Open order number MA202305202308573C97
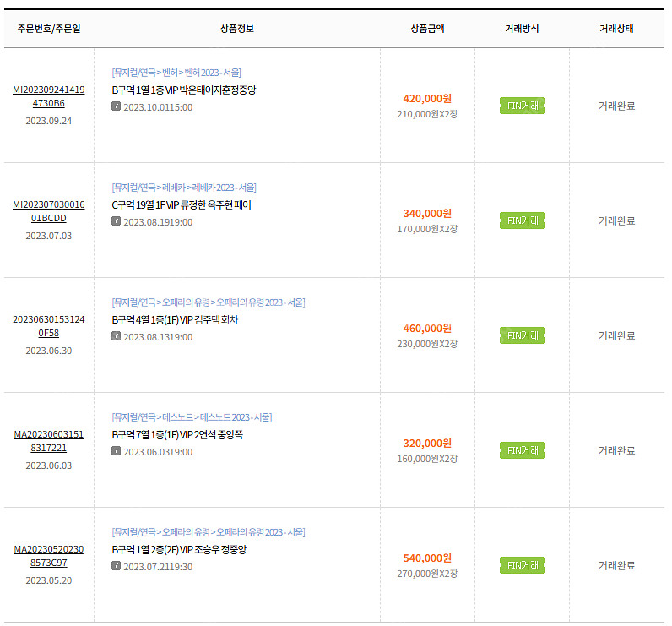The width and height of the screenshot is (672, 626). [x=49, y=556]
